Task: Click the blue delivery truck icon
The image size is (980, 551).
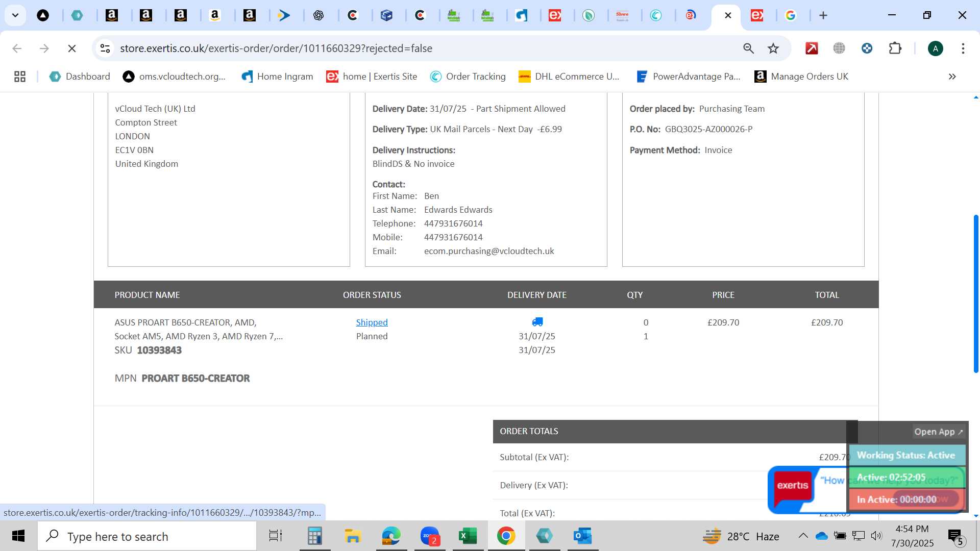Action: (x=537, y=322)
